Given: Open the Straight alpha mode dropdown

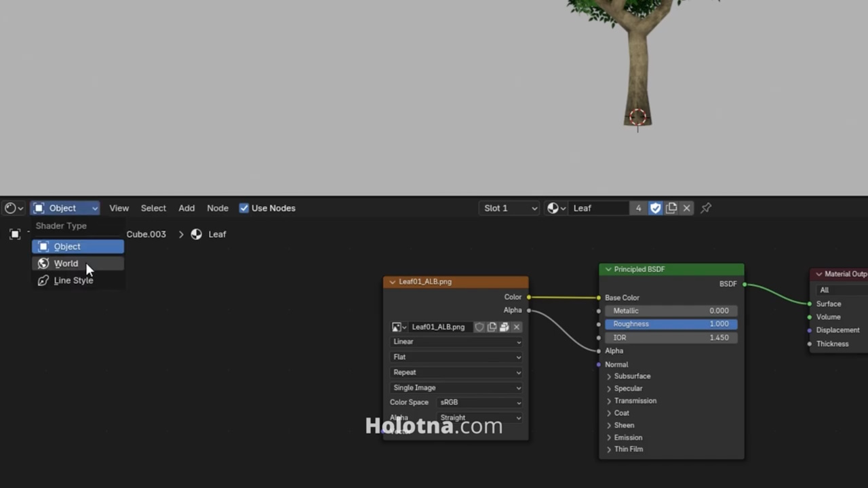Looking at the screenshot, I should [x=479, y=418].
